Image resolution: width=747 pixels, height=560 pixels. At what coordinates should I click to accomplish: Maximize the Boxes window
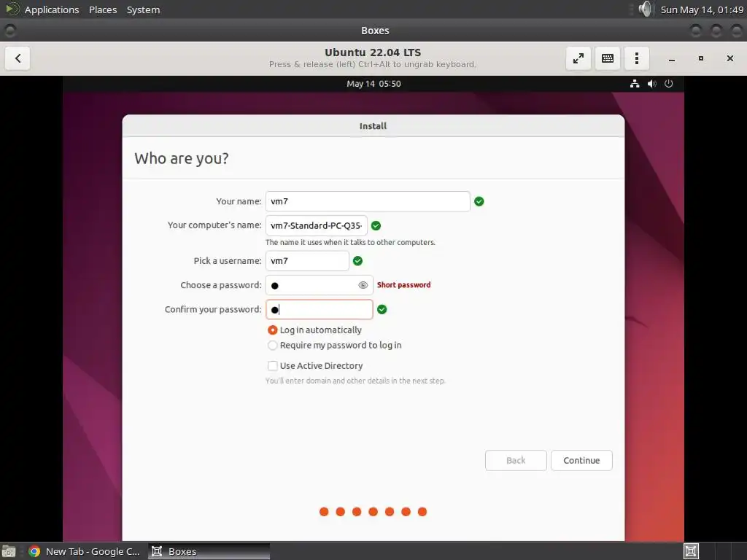click(x=701, y=58)
